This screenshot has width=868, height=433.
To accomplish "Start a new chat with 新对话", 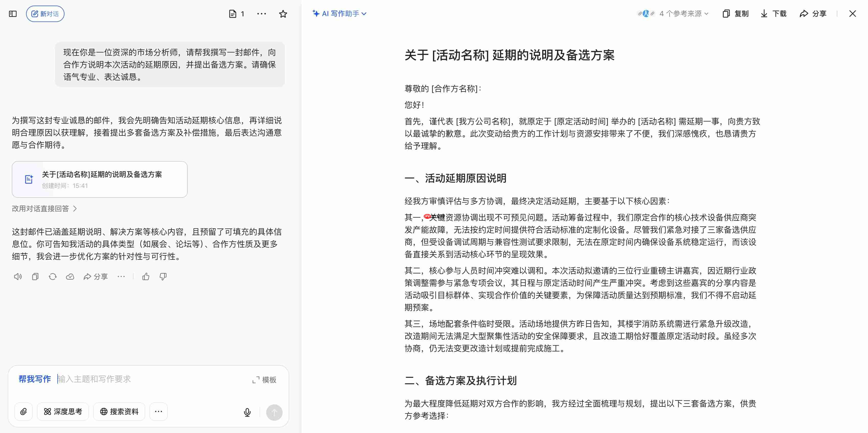I will pyautogui.click(x=45, y=14).
